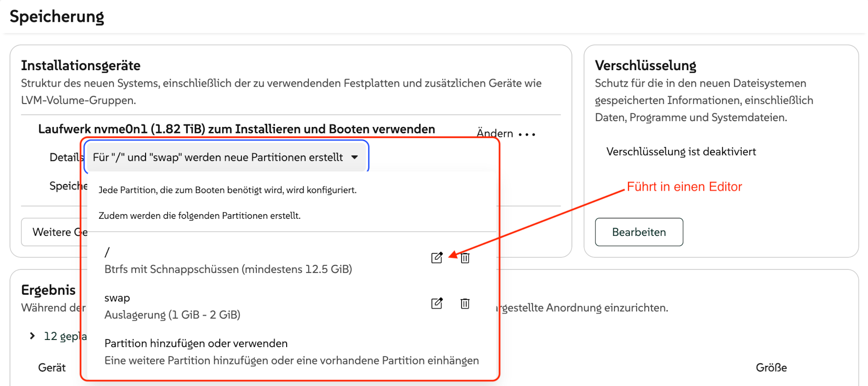868x386 pixels.
Task: Open editor for the swap partition
Action: (x=436, y=303)
